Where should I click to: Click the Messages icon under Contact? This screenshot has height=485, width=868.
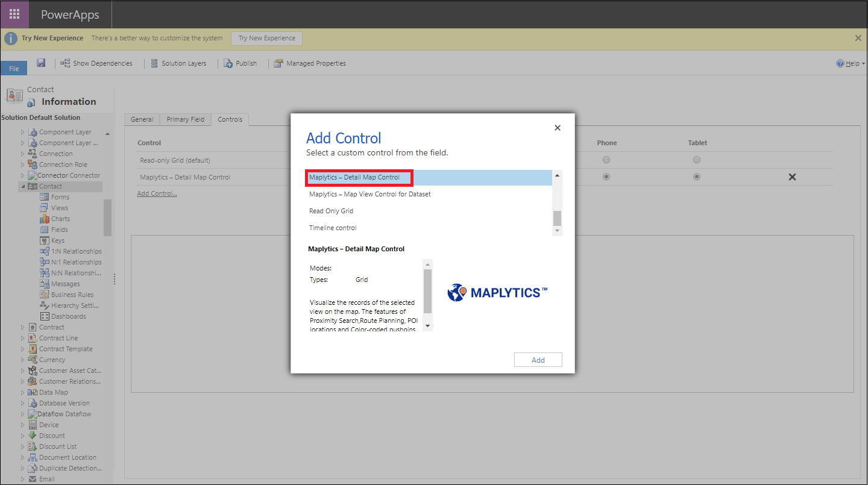point(45,284)
